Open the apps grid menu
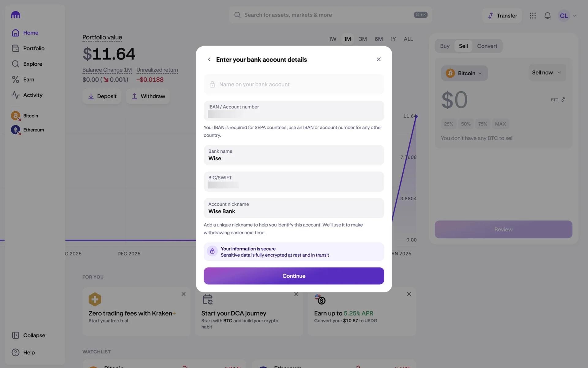 pos(533,16)
